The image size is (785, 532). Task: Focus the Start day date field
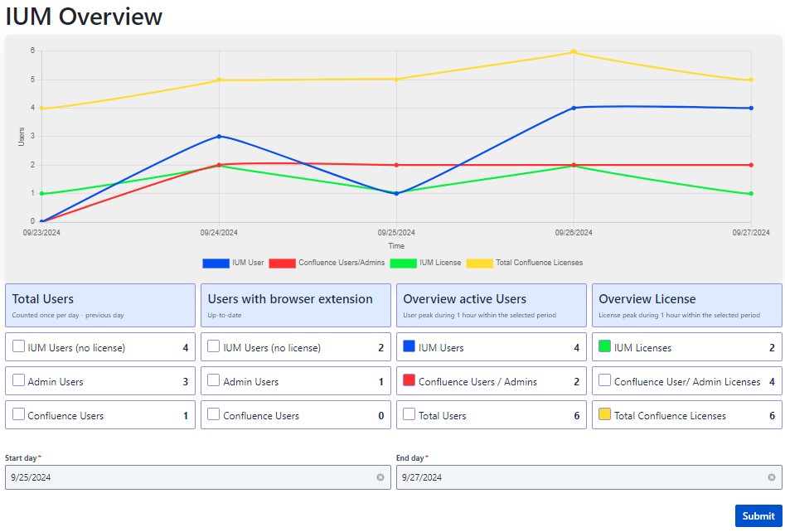pyautogui.click(x=191, y=477)
